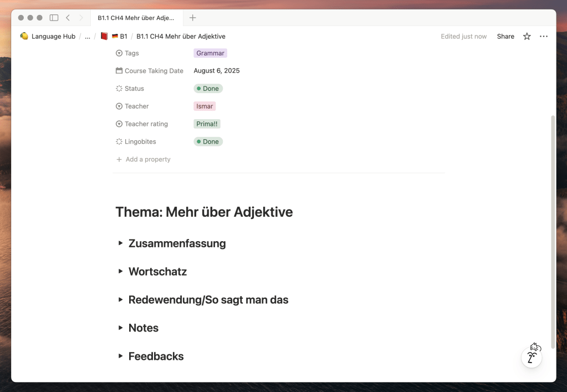Open new tab with plus icon
Image resolution: width=567 pixels, height=392 pixels.
point(193,18)
